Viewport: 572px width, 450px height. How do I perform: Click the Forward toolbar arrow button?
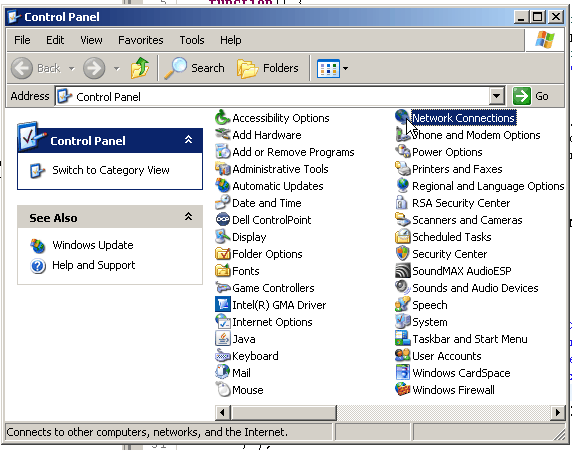[94, 68]
